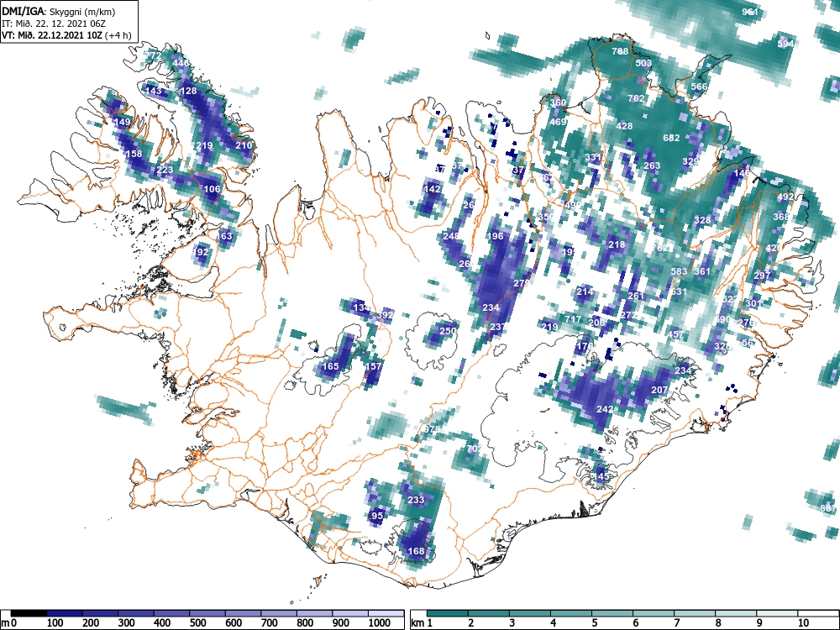Click the visibility value '594' on the map
Viewport: 840px width, 630px height.
[785, 44]
